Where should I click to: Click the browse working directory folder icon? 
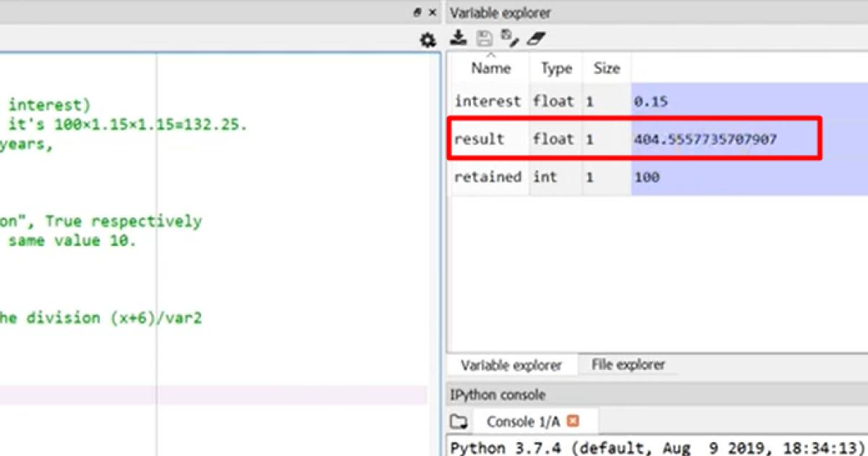click(457, 421)
